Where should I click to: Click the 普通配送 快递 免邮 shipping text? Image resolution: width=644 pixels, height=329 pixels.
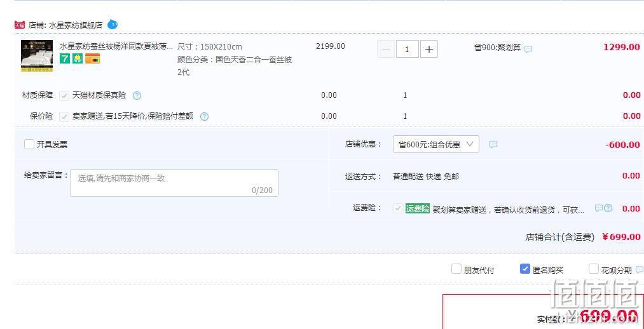coord(426,177)
